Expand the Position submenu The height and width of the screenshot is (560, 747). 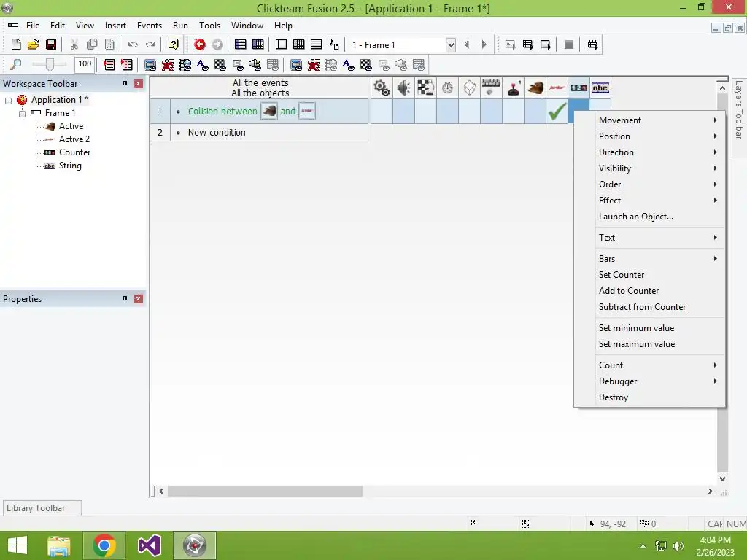click(x=650, y=136)
